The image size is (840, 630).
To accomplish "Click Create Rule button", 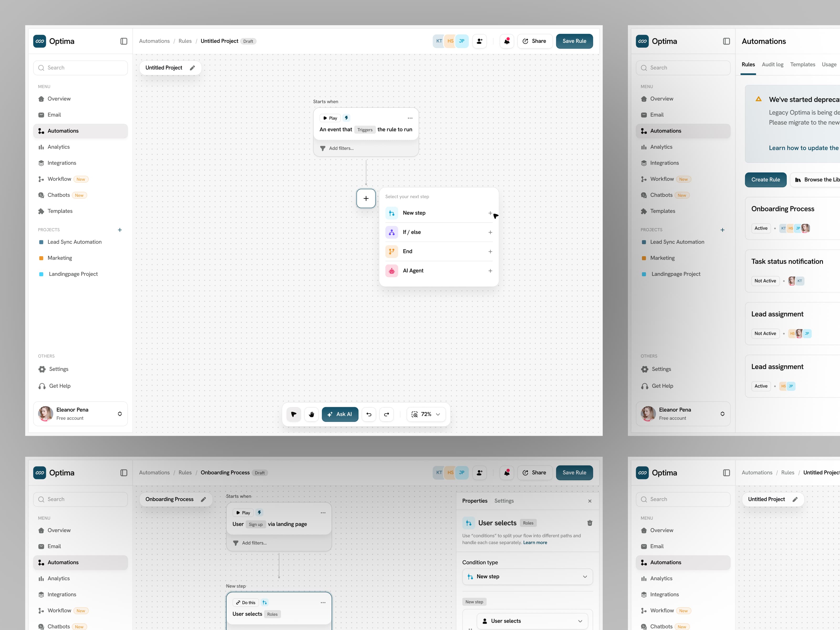I will tap(765, 180).
